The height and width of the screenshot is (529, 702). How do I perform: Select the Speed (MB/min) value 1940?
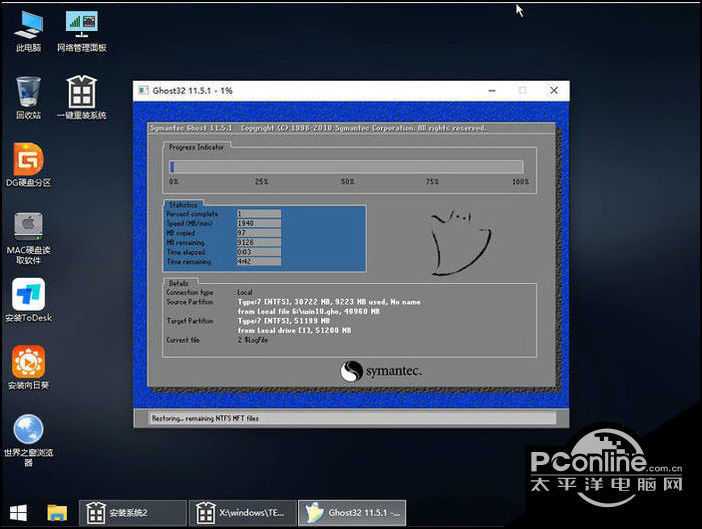coord(259,223)
